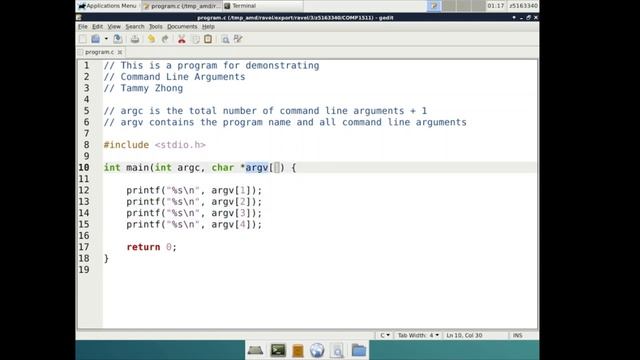
Task: Click the printf line with argv[1]
Action: [x=194, y=190]
